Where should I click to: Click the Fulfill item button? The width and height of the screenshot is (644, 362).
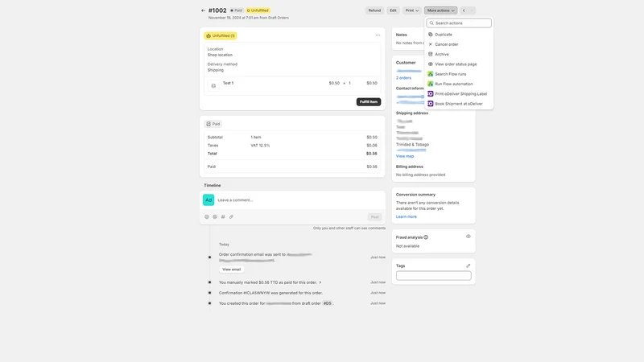(x=369, y=102)
